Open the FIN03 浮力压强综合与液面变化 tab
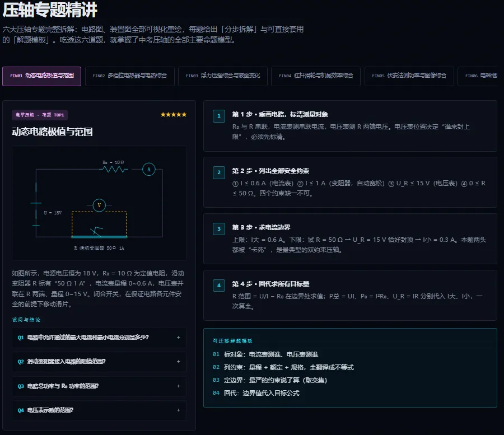The width and height of the screenshot is (504, 435). 223,76
